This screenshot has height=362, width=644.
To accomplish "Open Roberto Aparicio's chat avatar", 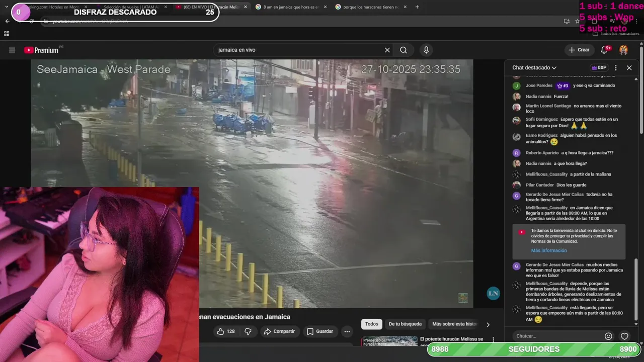I will [516, 153].
